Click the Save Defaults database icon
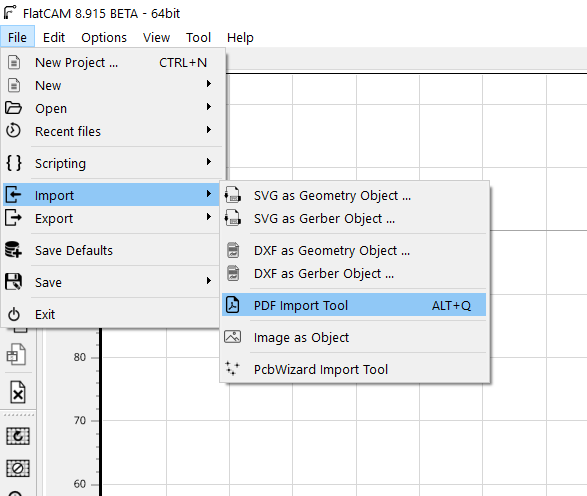The image size is (587, 496). click(x=13, y=250)
